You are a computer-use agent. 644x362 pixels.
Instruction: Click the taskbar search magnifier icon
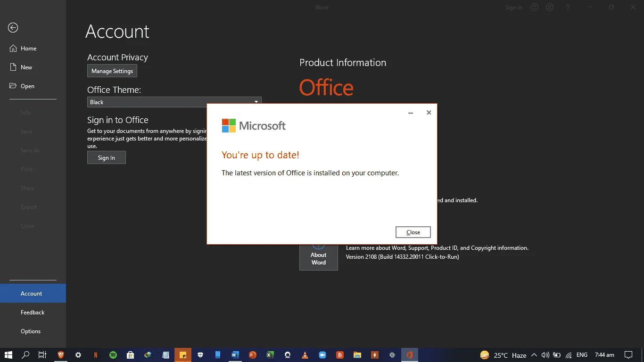point(26,355)
